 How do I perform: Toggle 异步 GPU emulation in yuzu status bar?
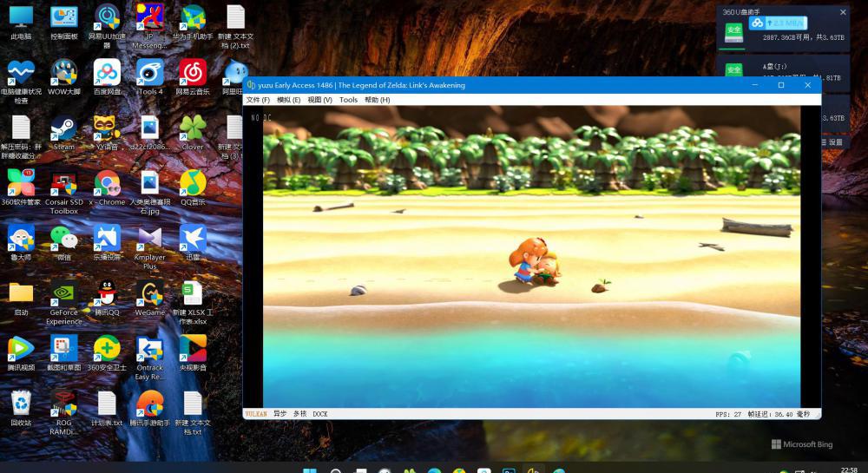[x=280, y=414]
